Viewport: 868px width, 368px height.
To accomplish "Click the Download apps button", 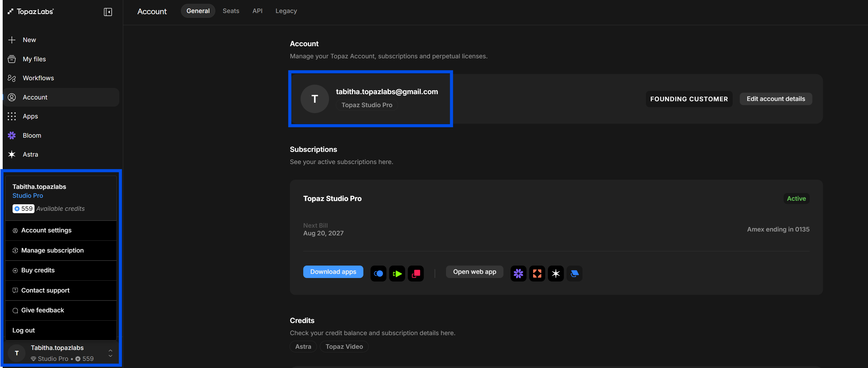I will tap(333, 271).
